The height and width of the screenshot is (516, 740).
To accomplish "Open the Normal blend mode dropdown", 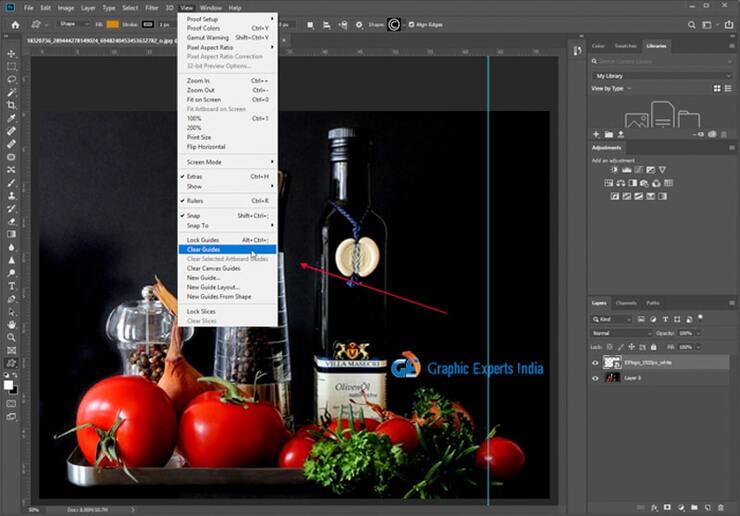I will [x=621, y=333].
